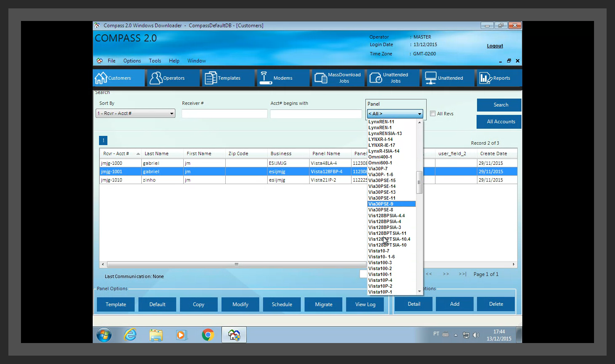Collapse the Panel dropdown showing All
Viewport: 615px width, 364px height.
(395, 114)
